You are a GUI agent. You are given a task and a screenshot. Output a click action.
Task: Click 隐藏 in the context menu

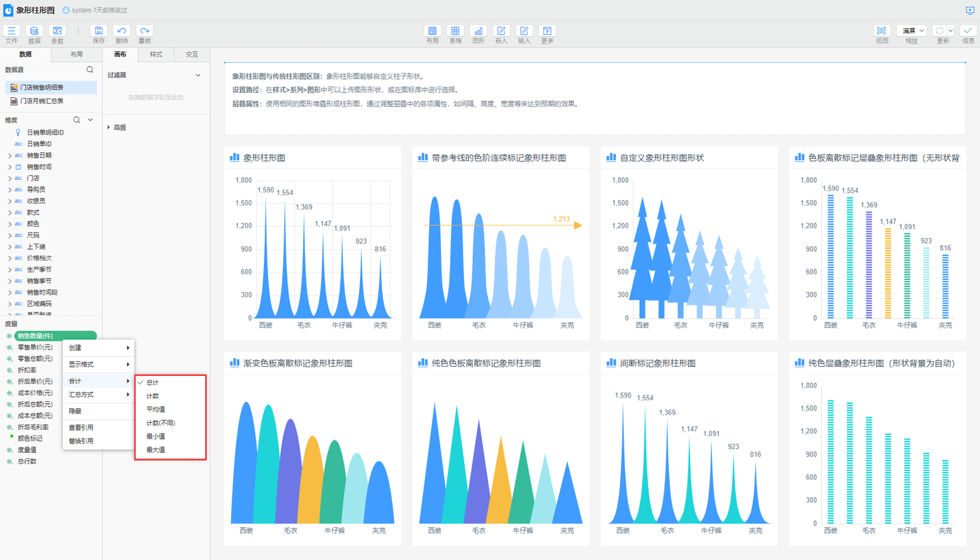coord(75,411)
